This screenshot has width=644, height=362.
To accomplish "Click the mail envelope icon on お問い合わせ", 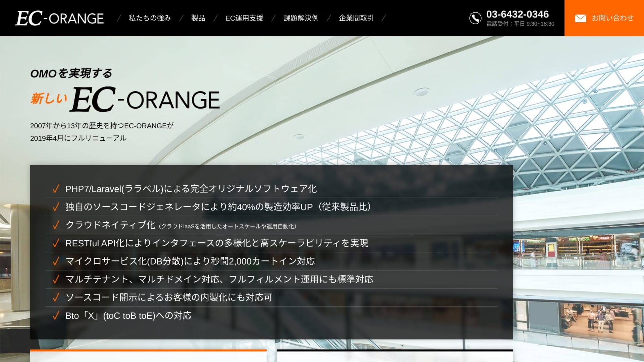I will pos(580,18).
